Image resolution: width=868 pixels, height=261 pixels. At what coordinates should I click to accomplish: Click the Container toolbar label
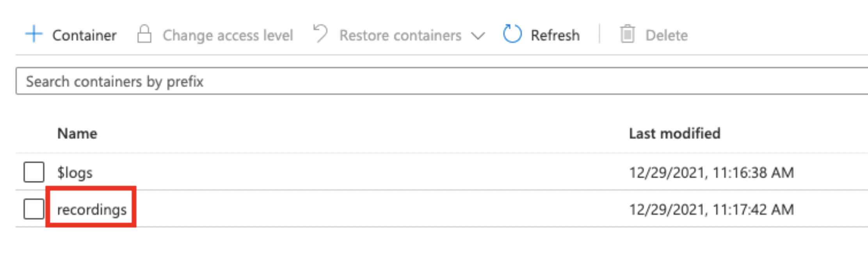[84, 35]
